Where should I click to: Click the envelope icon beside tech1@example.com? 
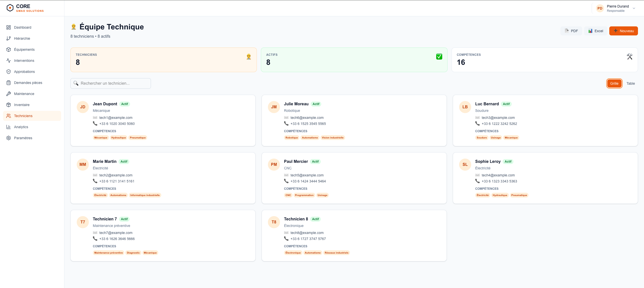point(95,118)
